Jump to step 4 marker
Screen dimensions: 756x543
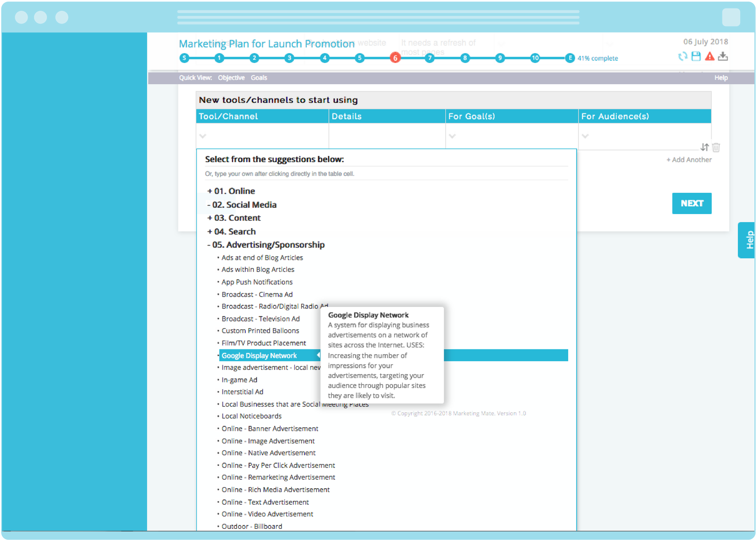(324, 58)
